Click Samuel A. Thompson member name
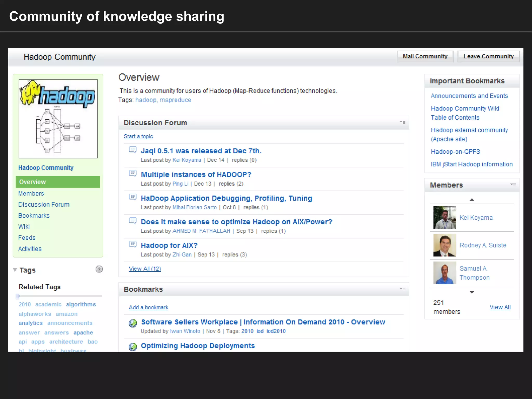 (475, 273)
